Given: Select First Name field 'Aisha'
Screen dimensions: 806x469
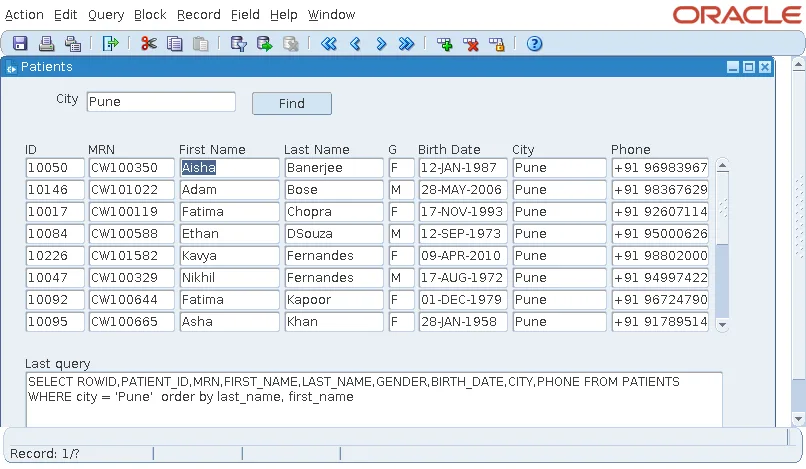Looking at the screenshot, I should tap(229, 168).
